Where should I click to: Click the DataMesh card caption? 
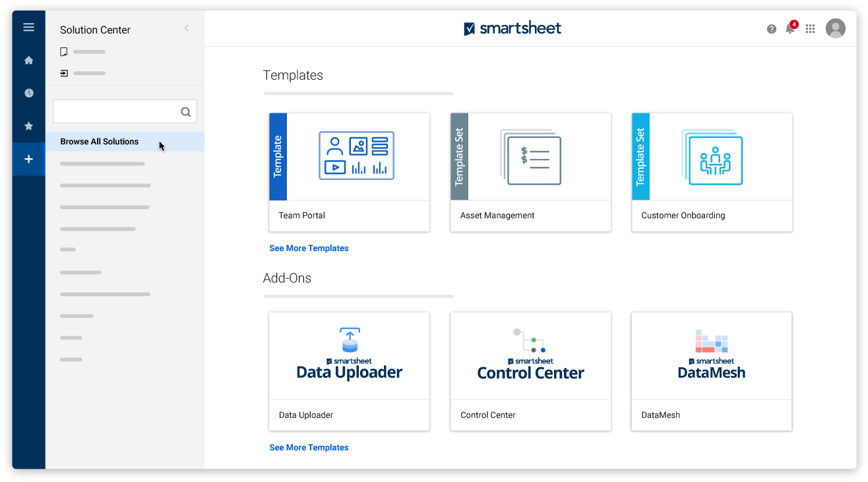[x=661, y=415]
